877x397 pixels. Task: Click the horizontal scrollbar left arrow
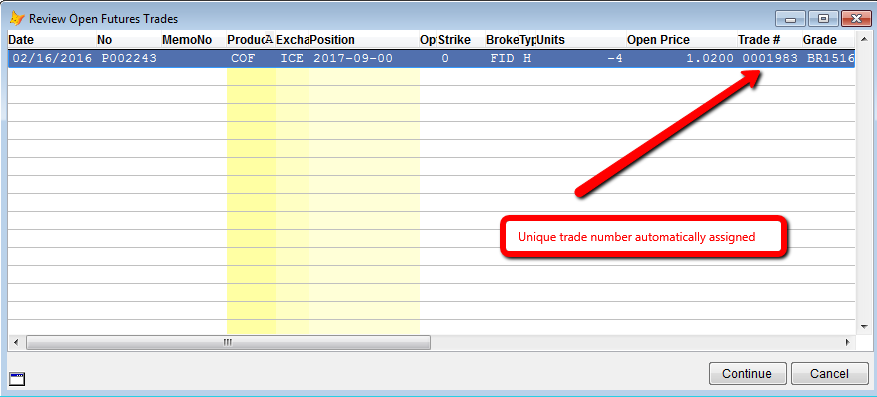(16, 342)
